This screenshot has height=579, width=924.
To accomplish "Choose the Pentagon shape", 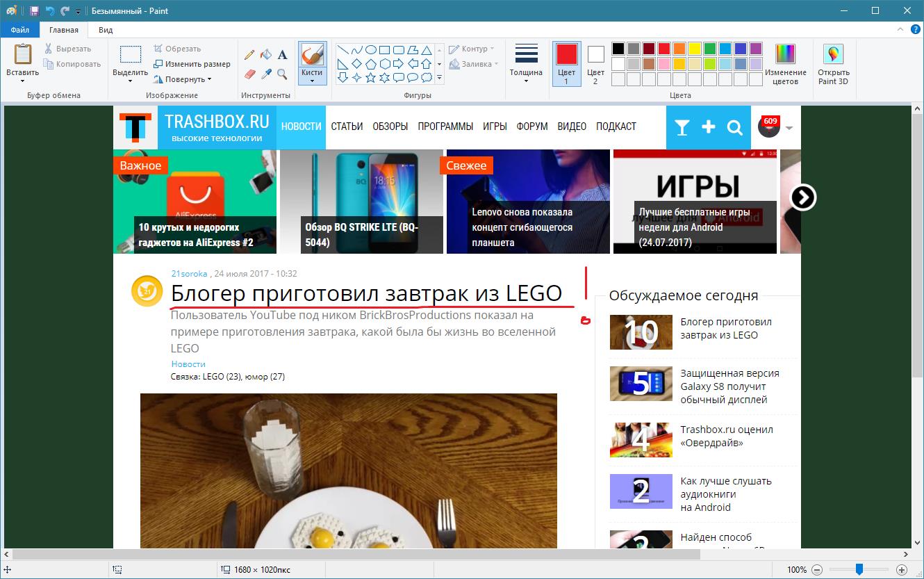I will [x=371, y=64].
